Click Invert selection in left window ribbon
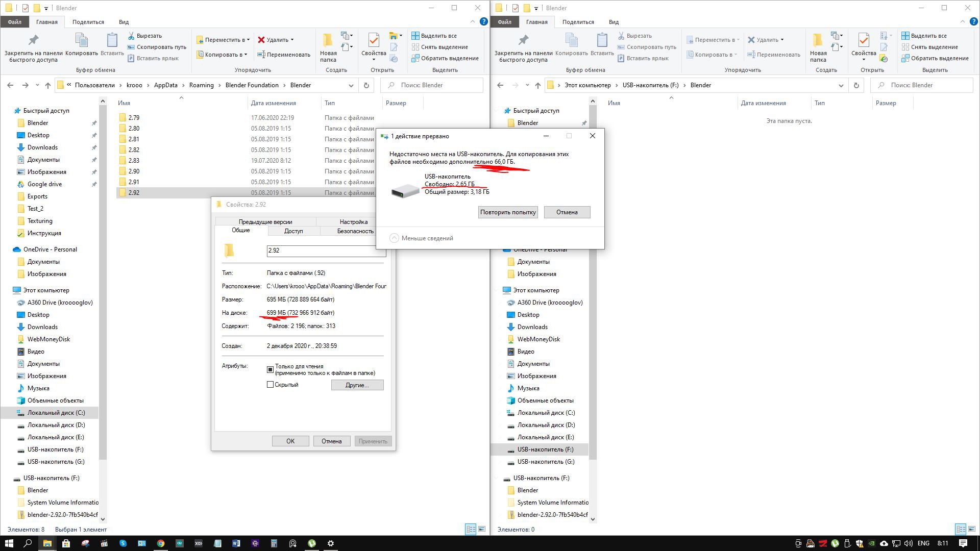The image size is (980, 551). tap(445, 58)
